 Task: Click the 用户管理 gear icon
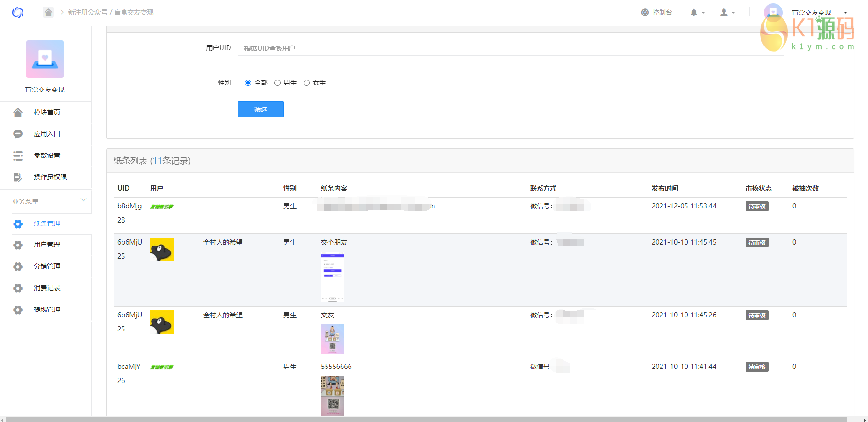click(x=18, y=245)
